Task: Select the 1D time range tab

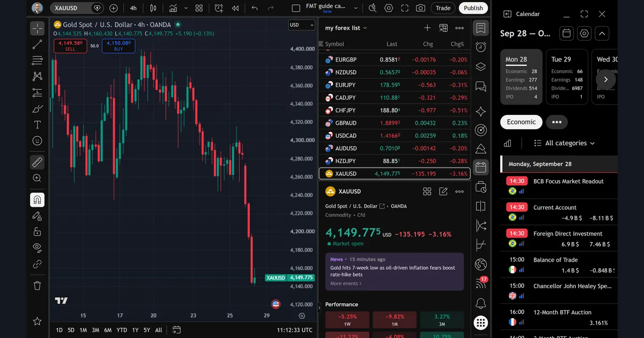Action: [x=59, y=330]
